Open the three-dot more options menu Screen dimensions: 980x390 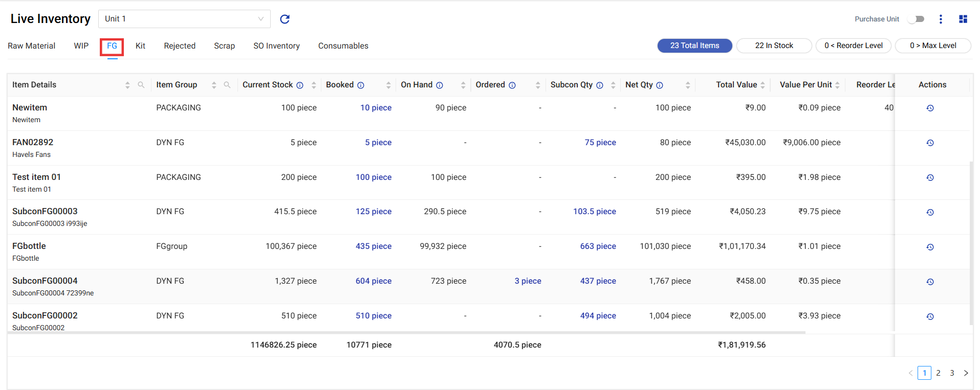(x=941, y=19)
